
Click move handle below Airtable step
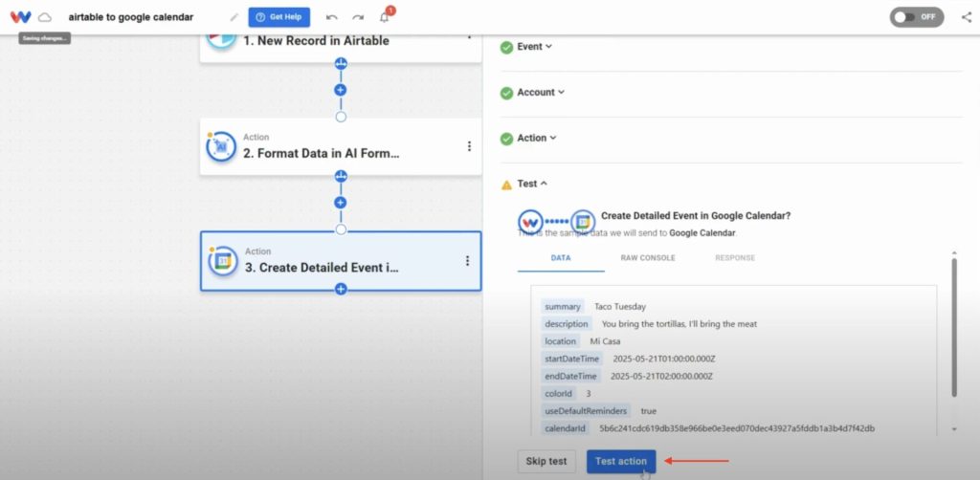(x=340, y=63)
